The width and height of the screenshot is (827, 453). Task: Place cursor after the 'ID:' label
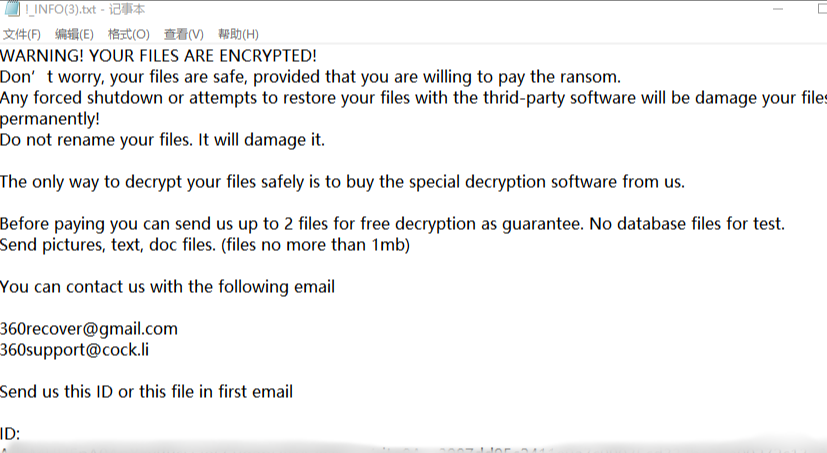coord(24,434)
